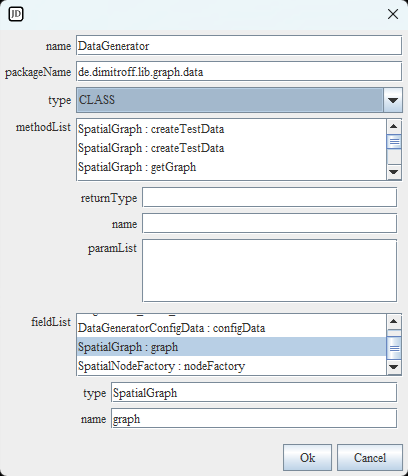
Task: Dismiss dialog with Cancel button
Action: point(370,458)
